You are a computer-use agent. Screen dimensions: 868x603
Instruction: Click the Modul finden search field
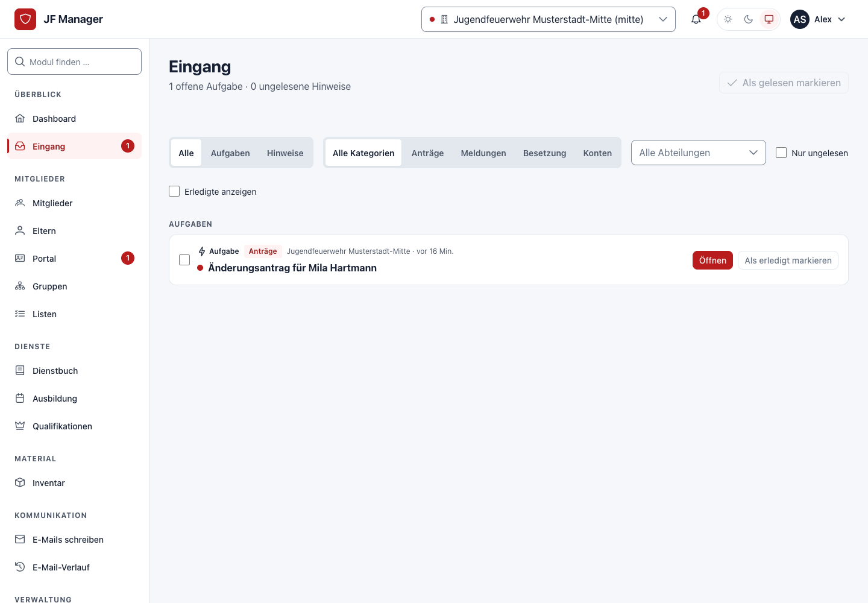75,62
